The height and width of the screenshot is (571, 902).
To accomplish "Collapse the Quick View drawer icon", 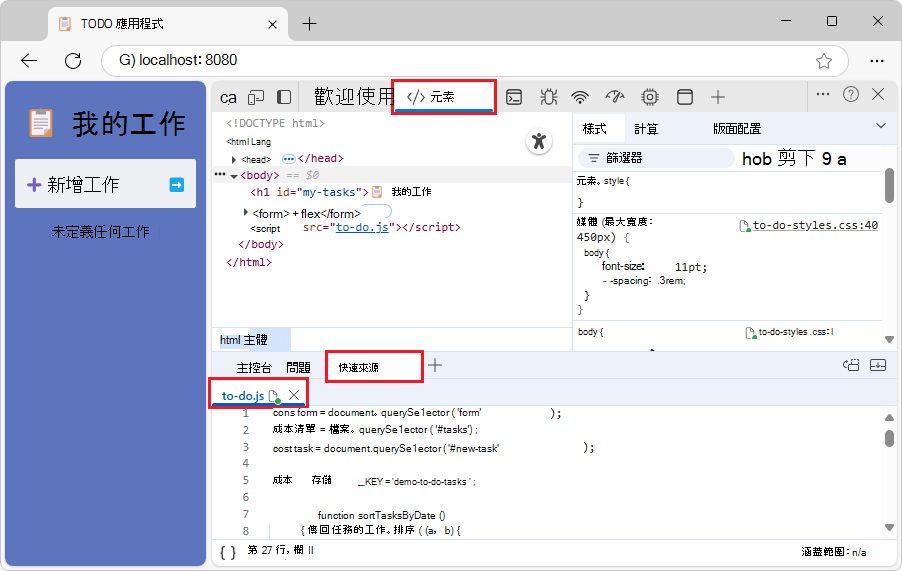I will [x=878, y=365].
